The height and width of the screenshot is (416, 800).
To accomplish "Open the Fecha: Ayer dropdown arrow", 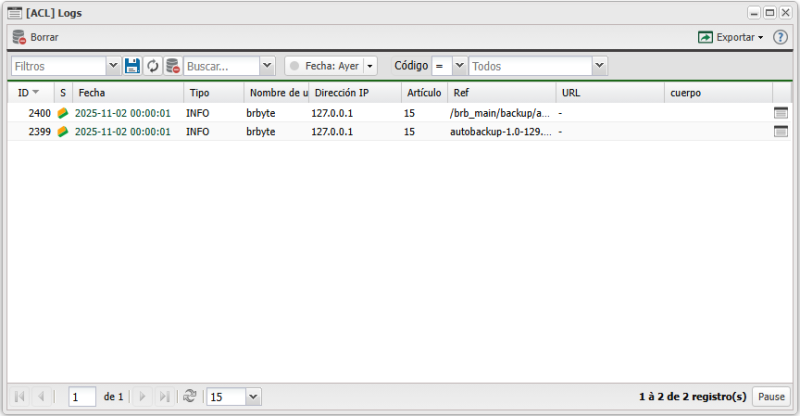I will (370, 66).
